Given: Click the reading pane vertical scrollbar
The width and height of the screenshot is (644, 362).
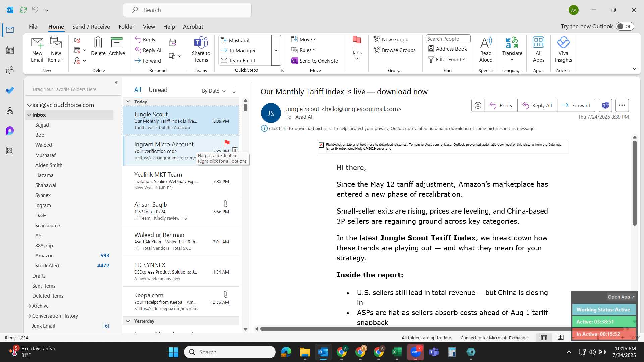Looking at the screenshot, I should point(634,183).
